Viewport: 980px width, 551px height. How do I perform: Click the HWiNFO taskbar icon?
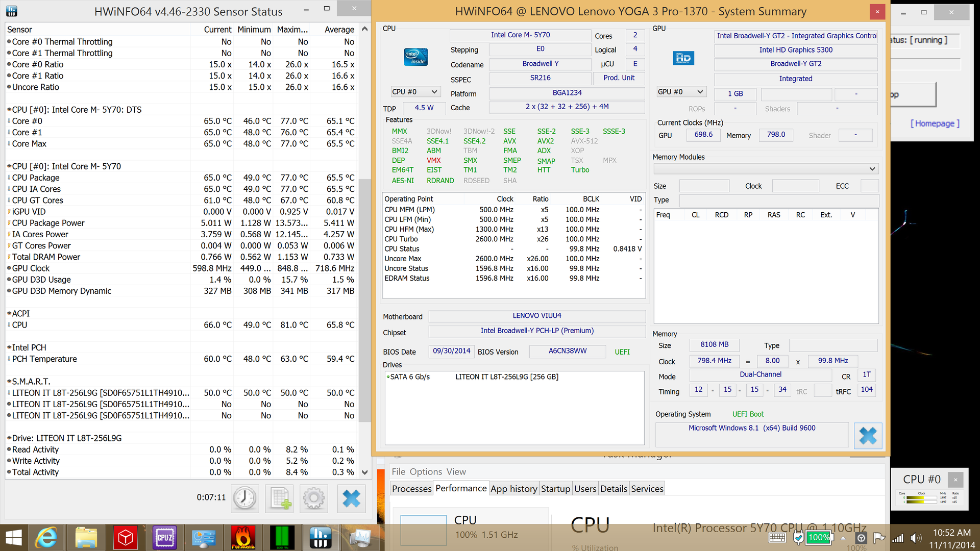pos(321,537)
